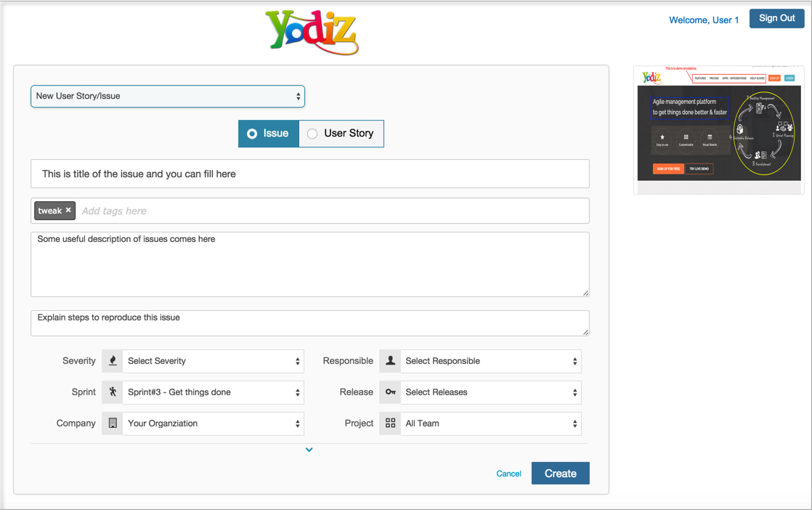Click the Sprint runner icon
The width and height of the screenshot is (812, 510).
[113, 392]
